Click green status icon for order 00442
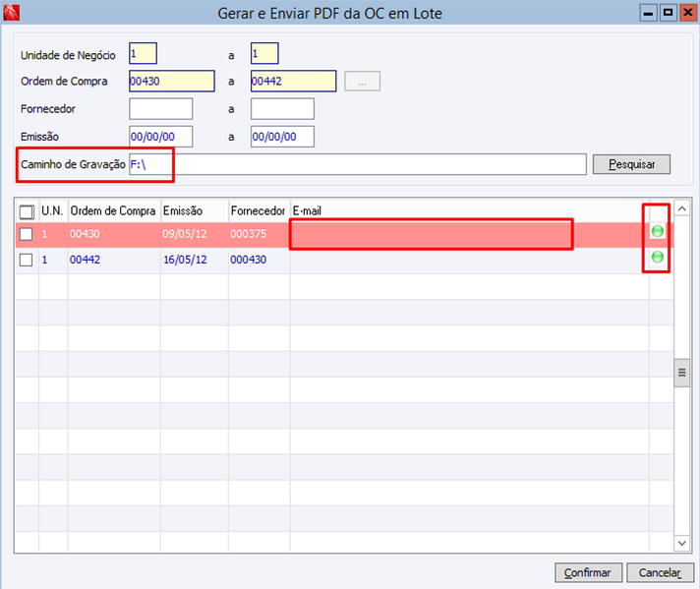This screenshot has width=700, height=589. pyautogui.click(x=657, y=258)
